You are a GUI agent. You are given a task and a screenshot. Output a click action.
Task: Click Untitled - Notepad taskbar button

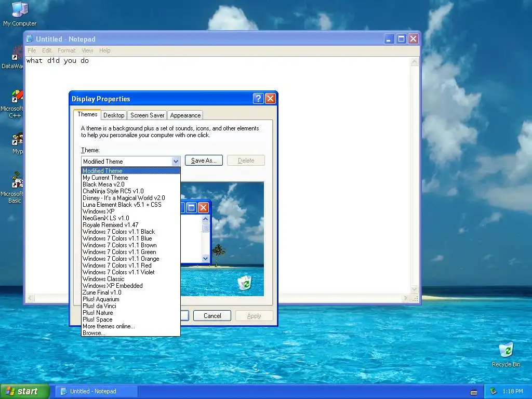coord(97,392)
